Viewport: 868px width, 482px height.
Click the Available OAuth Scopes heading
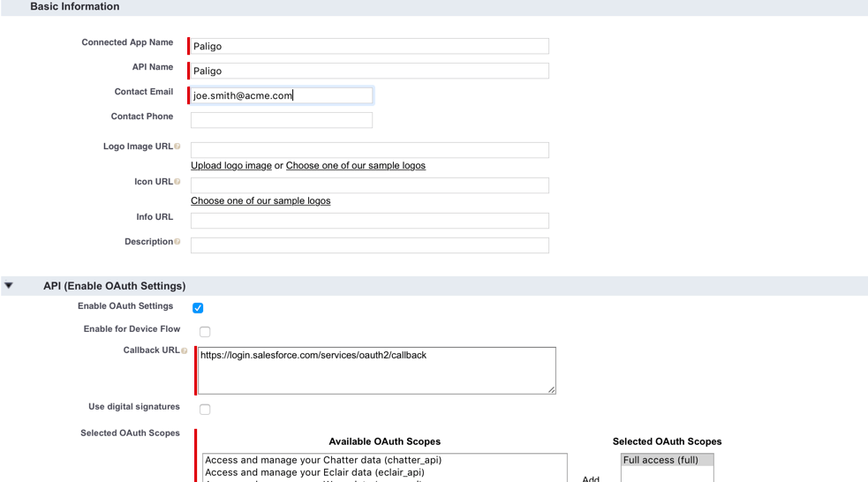385,441
